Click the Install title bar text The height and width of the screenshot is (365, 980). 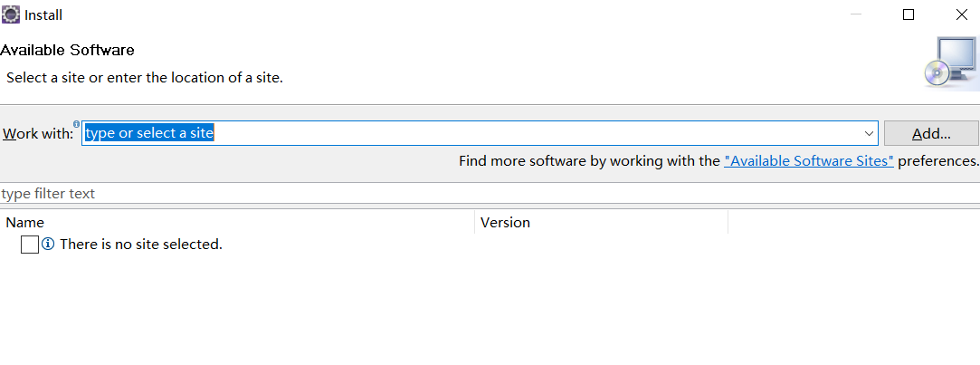(x=43, y=15)
